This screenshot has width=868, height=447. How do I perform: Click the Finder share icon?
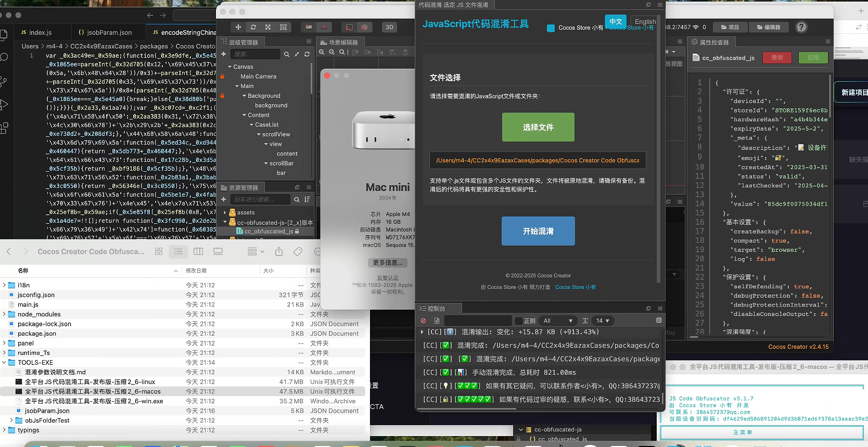click(x=279, y=252)
